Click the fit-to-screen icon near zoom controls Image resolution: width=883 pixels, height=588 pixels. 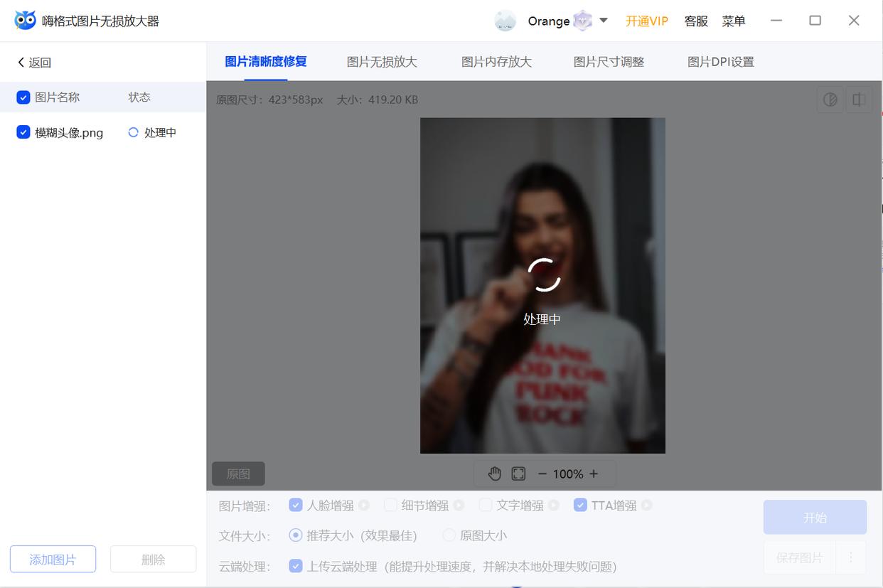coord(518,473)
